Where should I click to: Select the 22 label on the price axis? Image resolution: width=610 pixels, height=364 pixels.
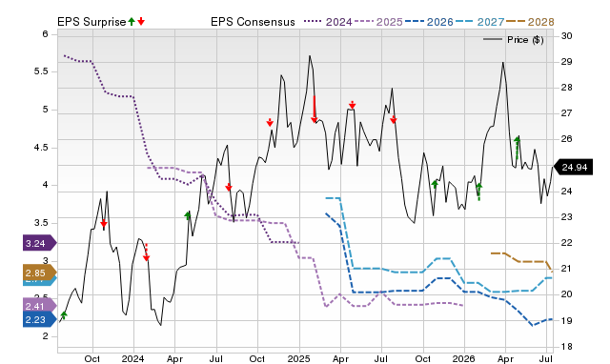[x=566, y=243]
